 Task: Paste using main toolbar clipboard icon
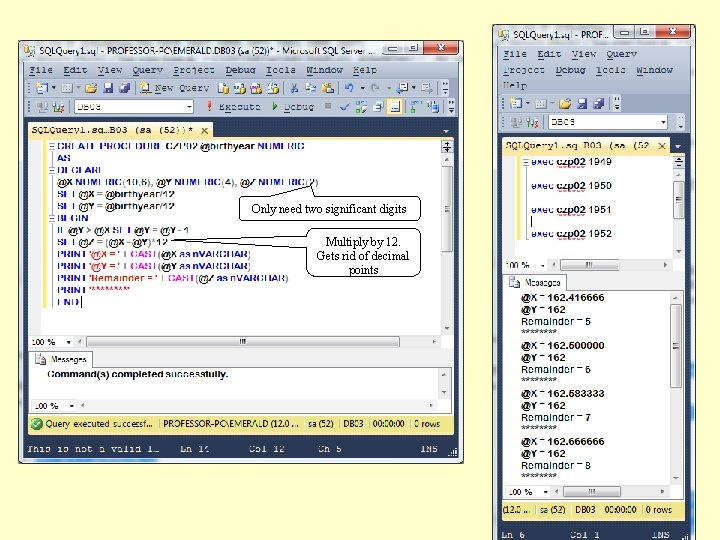328,88
